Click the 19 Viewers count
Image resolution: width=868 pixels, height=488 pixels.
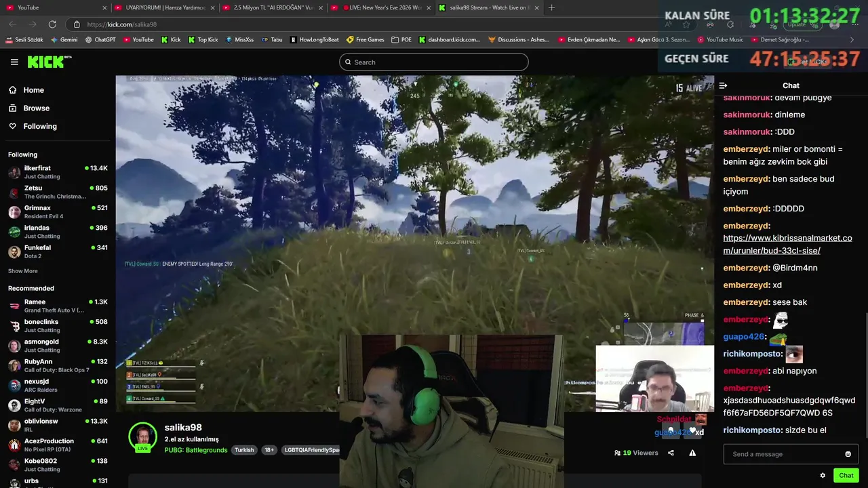(636, 453)
